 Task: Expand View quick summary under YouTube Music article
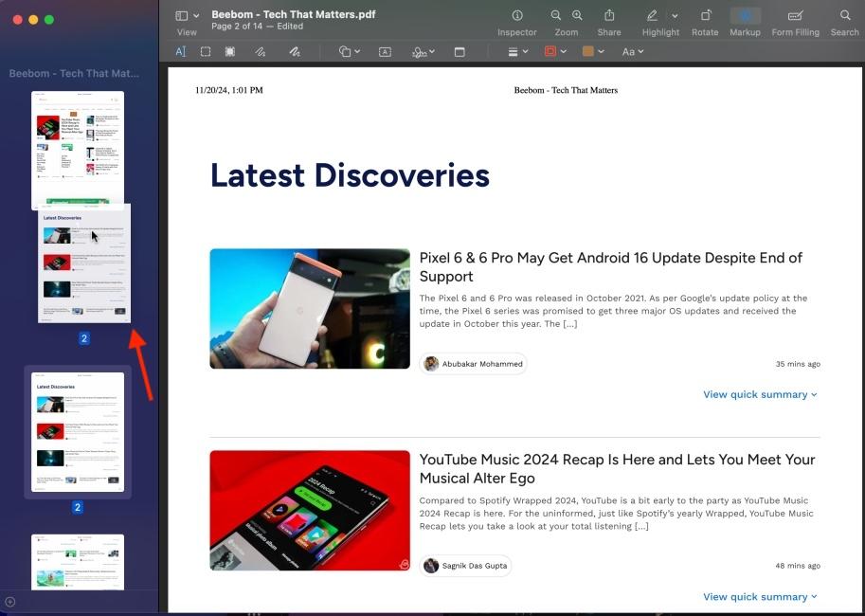760,596
